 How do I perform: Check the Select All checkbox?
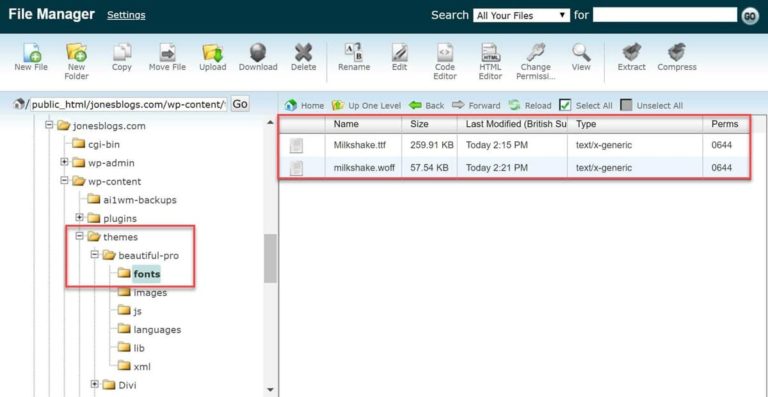(x=565, y=105)
